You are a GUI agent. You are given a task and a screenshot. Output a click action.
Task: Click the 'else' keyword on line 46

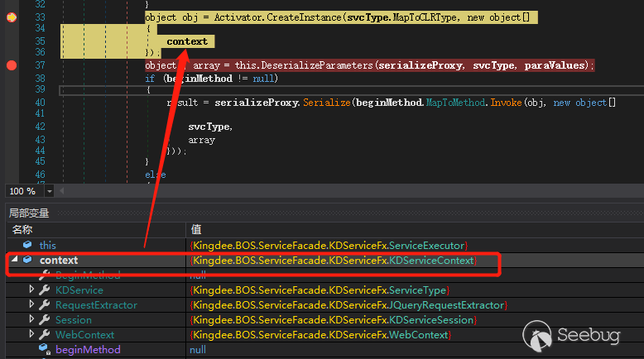pos(156,175)
